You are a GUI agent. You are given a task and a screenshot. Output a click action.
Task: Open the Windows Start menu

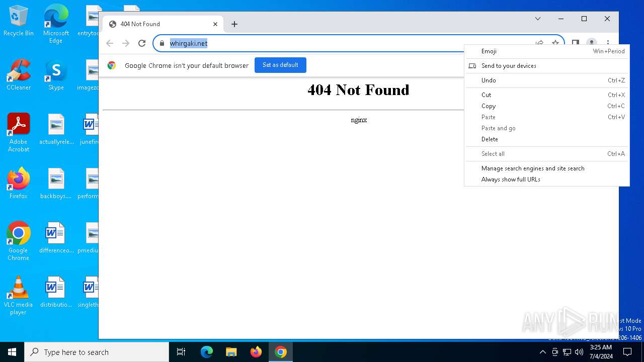12,352
